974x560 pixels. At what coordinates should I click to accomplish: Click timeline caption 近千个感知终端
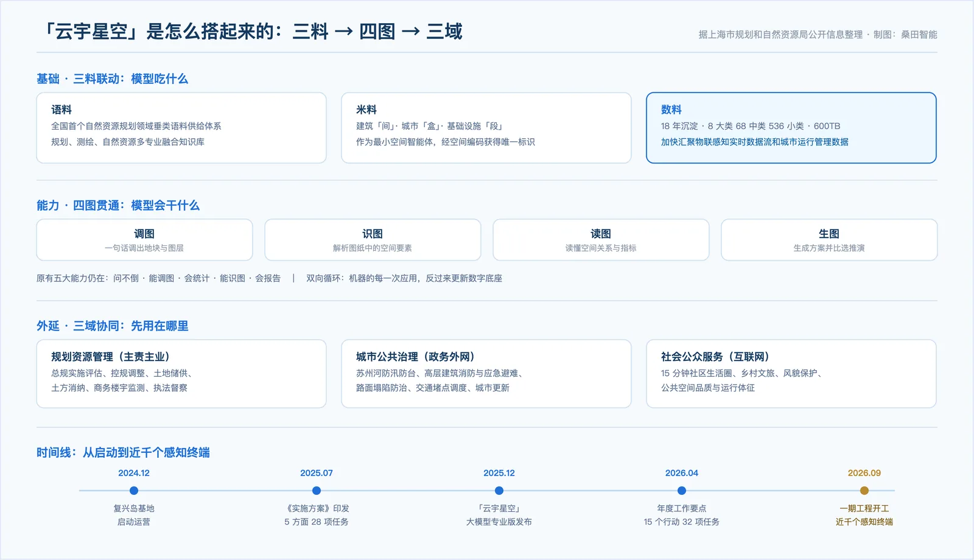coord(864,522)
